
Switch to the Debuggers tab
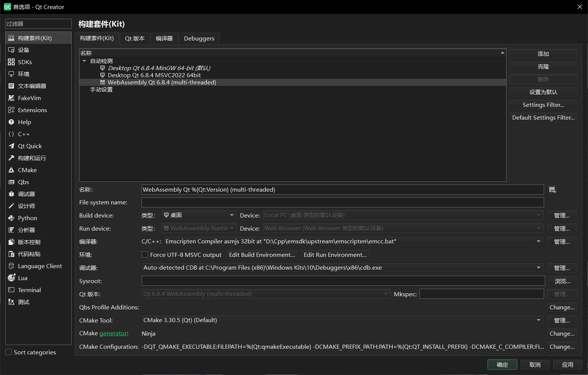point(199,38)
